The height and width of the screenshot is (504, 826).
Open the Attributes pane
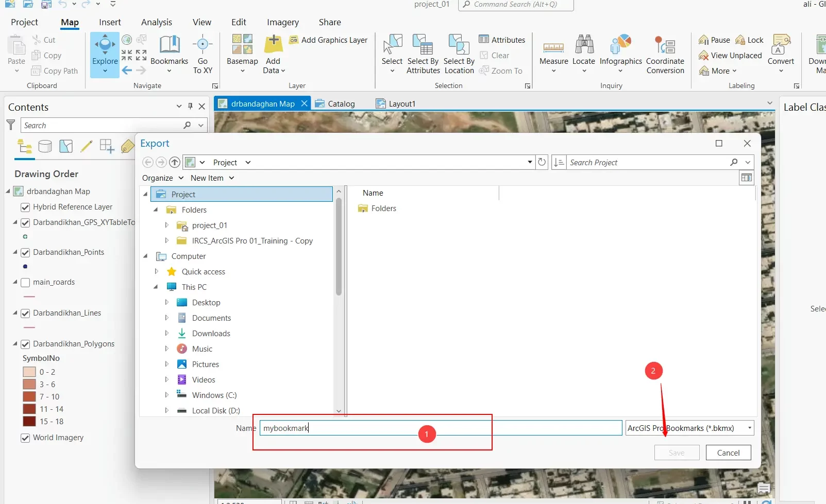tap(502, 40)
